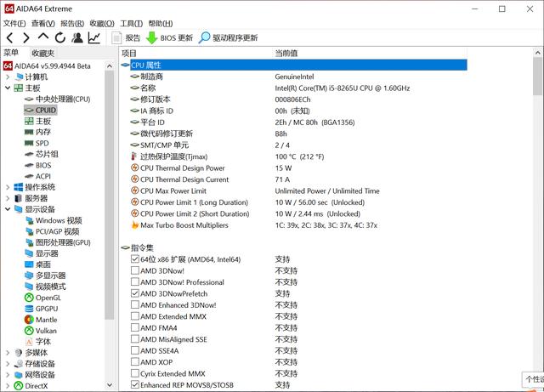
Task: Click the details pane scroll-up arrow
Action: point(538,53)
